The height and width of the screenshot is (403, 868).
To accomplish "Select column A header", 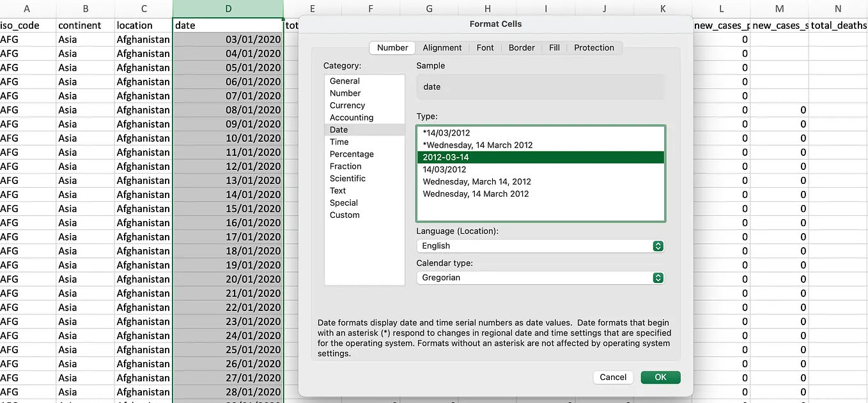I will (x=27, y=9).
